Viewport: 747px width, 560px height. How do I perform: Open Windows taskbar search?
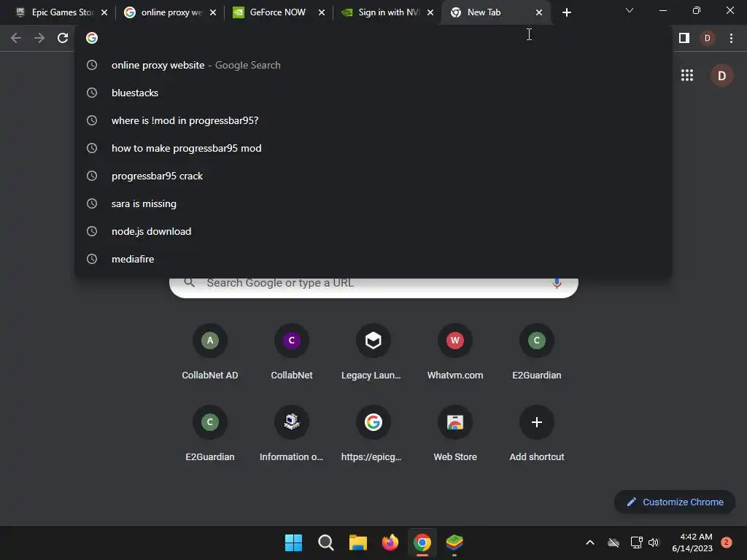pyautogui.click(x=326, y=542)
